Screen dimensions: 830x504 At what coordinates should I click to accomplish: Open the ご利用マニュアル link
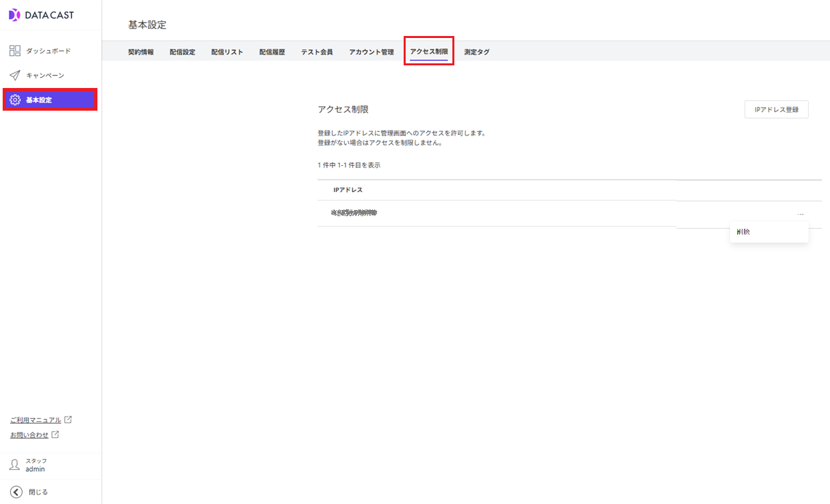coord(37,419)
